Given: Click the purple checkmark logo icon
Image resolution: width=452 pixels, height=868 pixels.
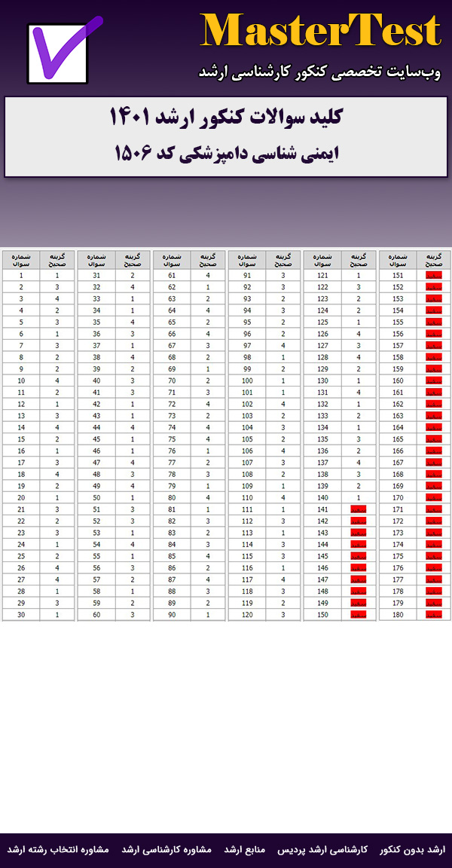Looking at the screenshot, I should tap(63, 52).
